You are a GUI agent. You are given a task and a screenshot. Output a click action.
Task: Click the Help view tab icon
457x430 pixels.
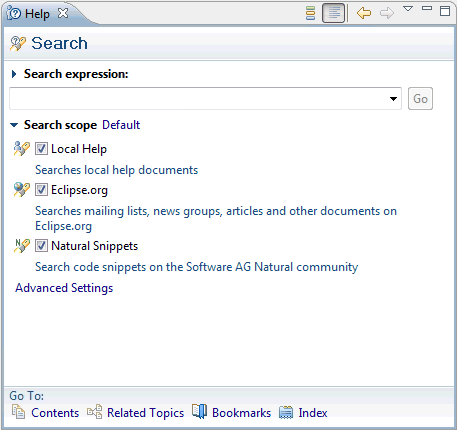14,14
